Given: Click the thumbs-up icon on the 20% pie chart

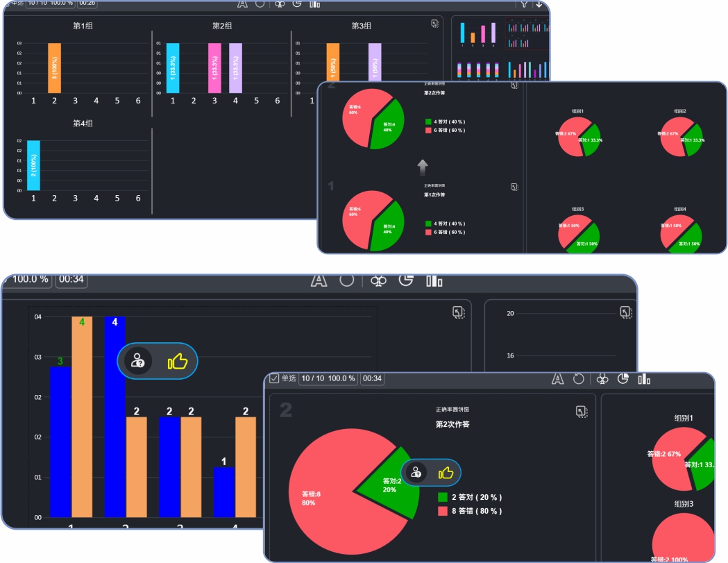Looking at the screenshot, I should [446, 473].
